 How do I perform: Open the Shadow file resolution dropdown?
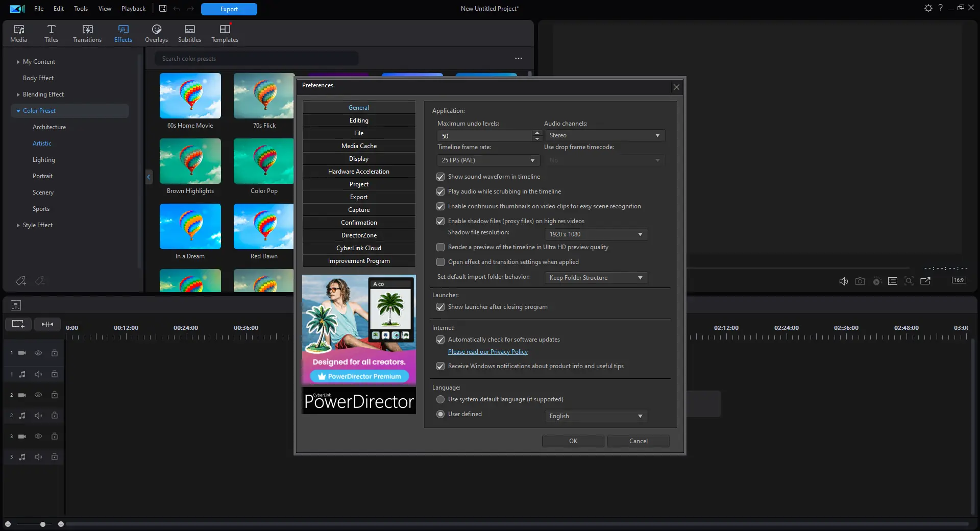click(x=596, y=234)
